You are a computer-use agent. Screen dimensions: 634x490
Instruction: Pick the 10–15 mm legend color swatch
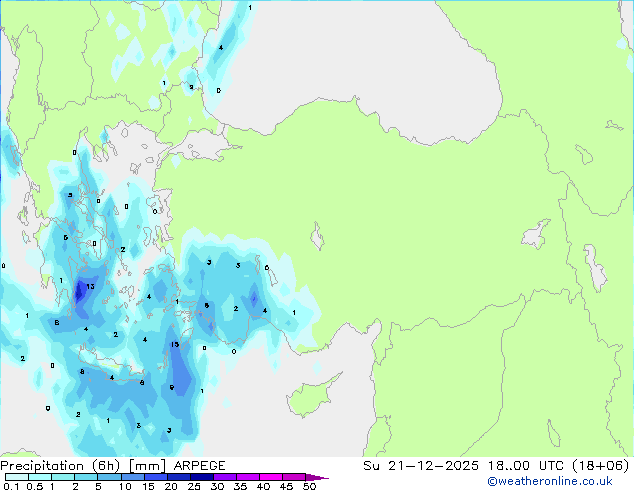coord(133,477)
